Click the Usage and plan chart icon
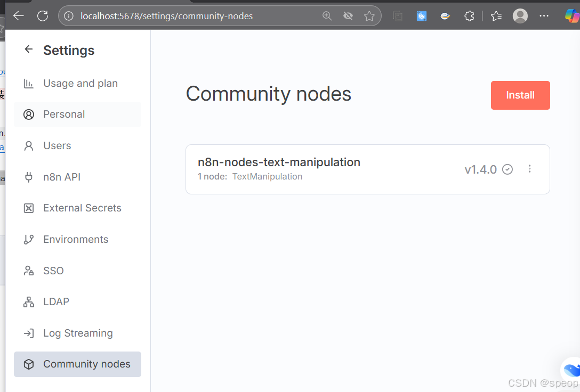 coord(28,84)
